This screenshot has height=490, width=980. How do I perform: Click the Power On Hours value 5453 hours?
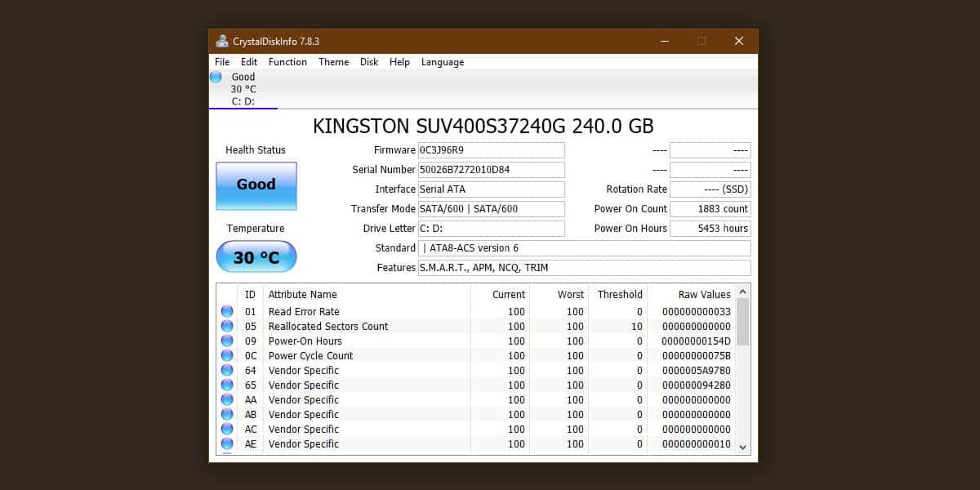[710, 229]
